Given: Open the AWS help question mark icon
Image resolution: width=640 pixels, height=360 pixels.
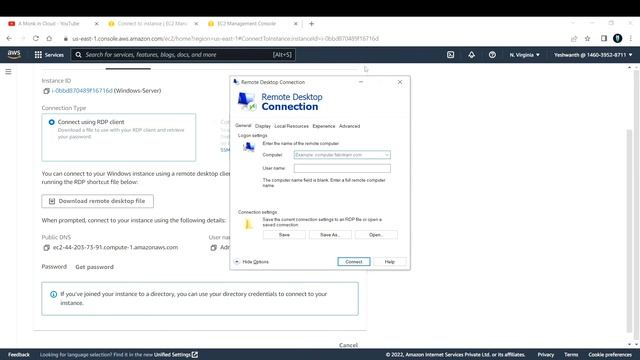Looking at the screenshot, I should pos(492,55).
